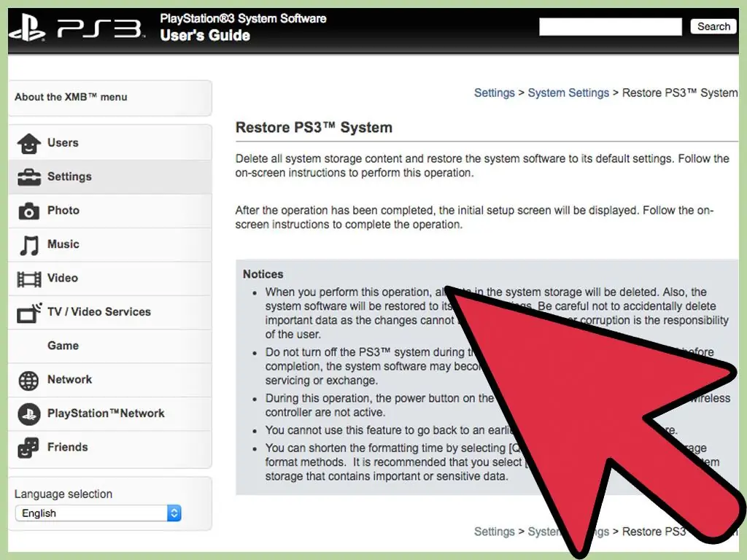Click the PlayStation Network round icon

[x=28, y=414]
